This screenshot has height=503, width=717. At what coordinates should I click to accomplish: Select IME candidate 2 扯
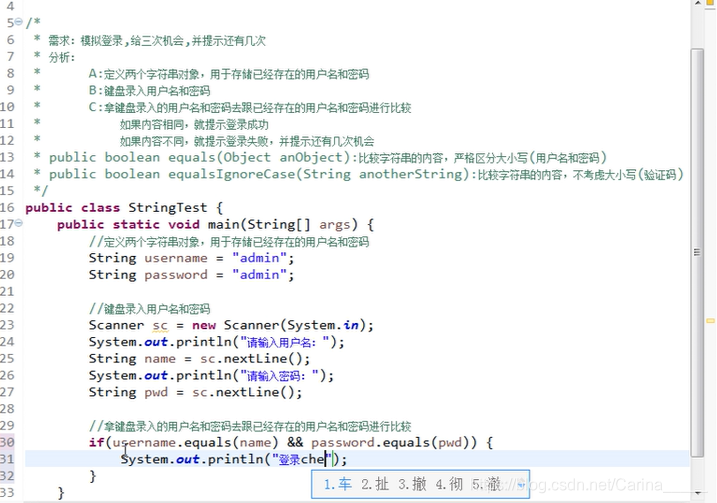[x=375, y=484]
